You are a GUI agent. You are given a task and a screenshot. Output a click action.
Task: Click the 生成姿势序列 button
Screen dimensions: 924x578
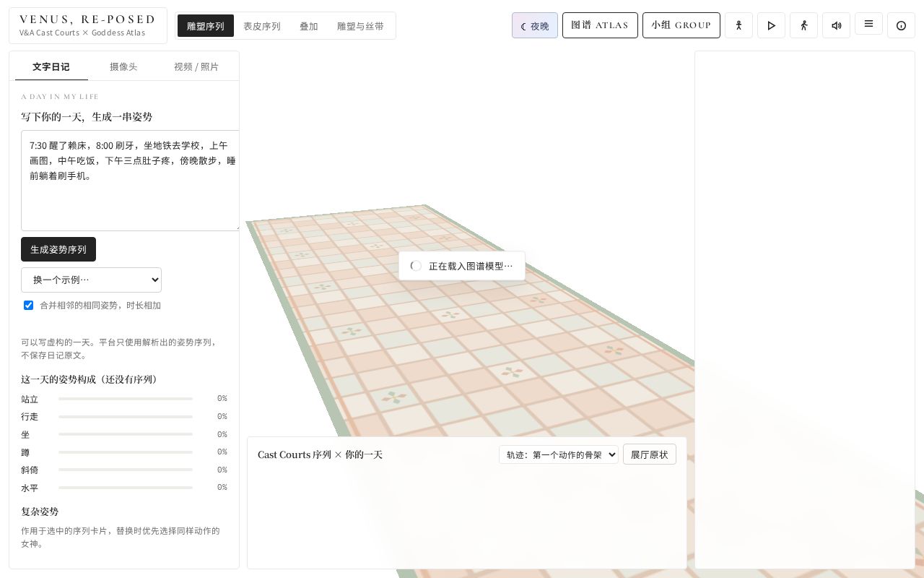tap(58, 249)
